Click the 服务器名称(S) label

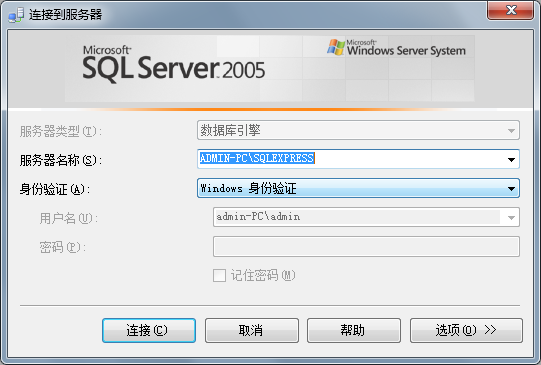coord(61,160)
